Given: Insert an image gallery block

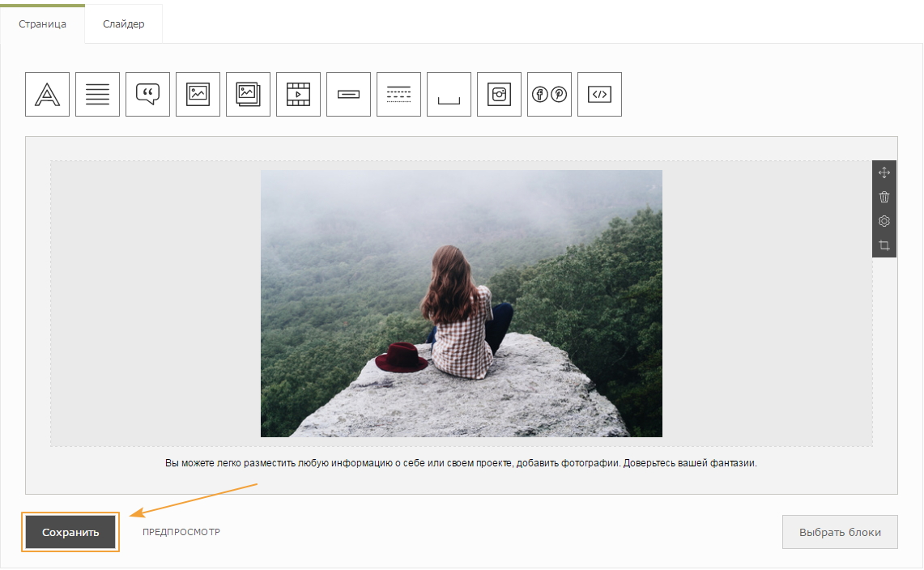Looking at the screenshot, I should click(248, 94).
